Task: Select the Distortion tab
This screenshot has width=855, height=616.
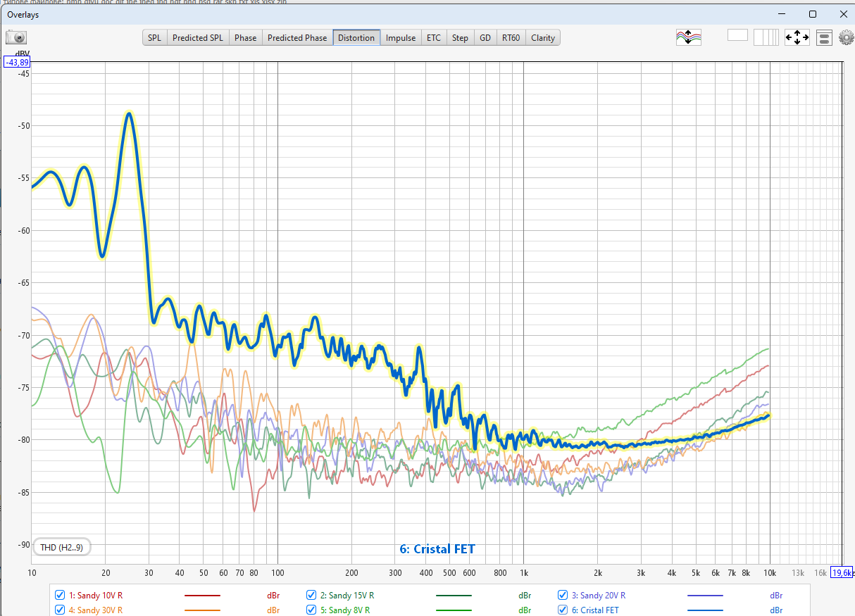Action: tap(356, 38)
